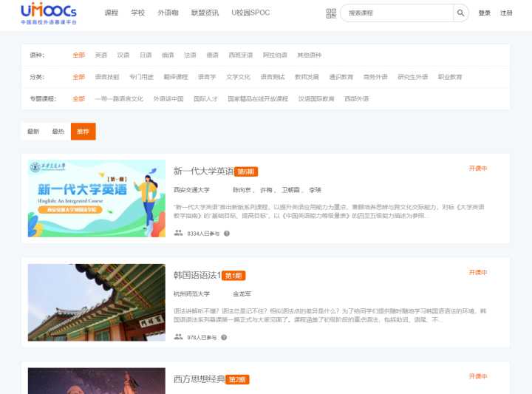Filter special courses by 国家精品在线开放课程
Viewport: 532px width, 394px height.
(x=258, y=99)
